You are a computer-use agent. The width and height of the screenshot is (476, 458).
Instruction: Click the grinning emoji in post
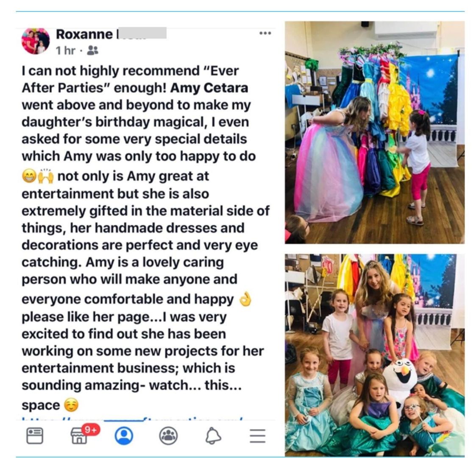click(x=29, y=176)
